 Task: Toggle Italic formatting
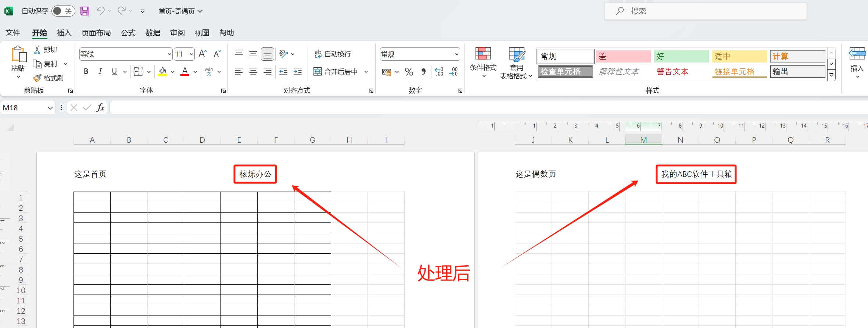(100, 72)
